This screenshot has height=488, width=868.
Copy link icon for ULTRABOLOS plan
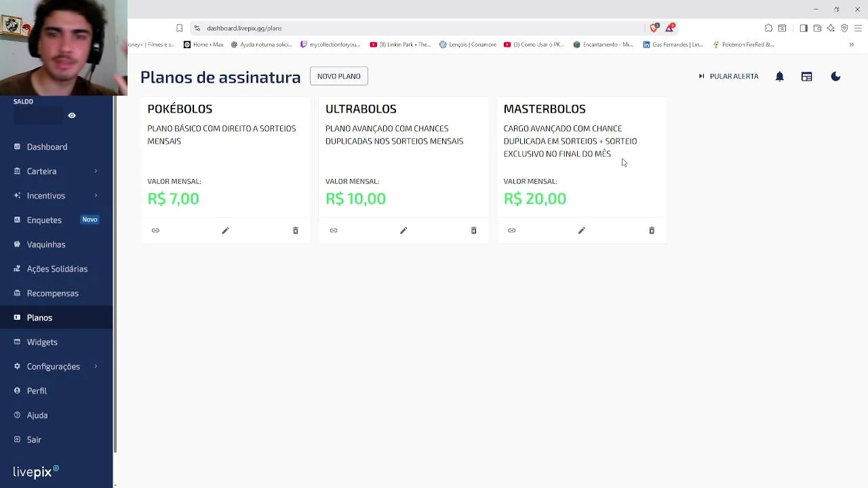334,230
